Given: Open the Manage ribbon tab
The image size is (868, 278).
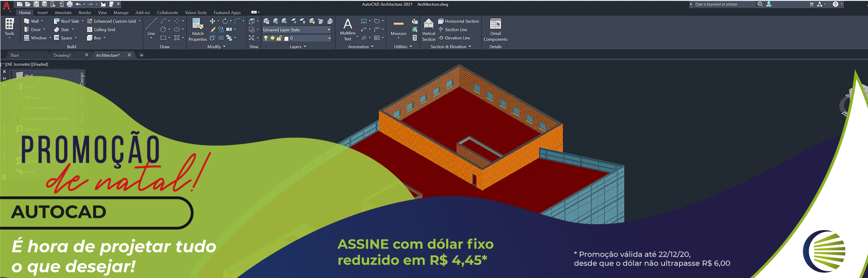Looking at the screenshot, I should coord(121,13).
